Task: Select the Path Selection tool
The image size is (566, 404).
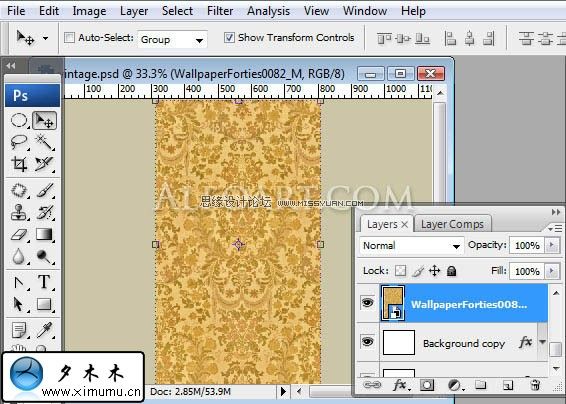Action: coord(19,304)
